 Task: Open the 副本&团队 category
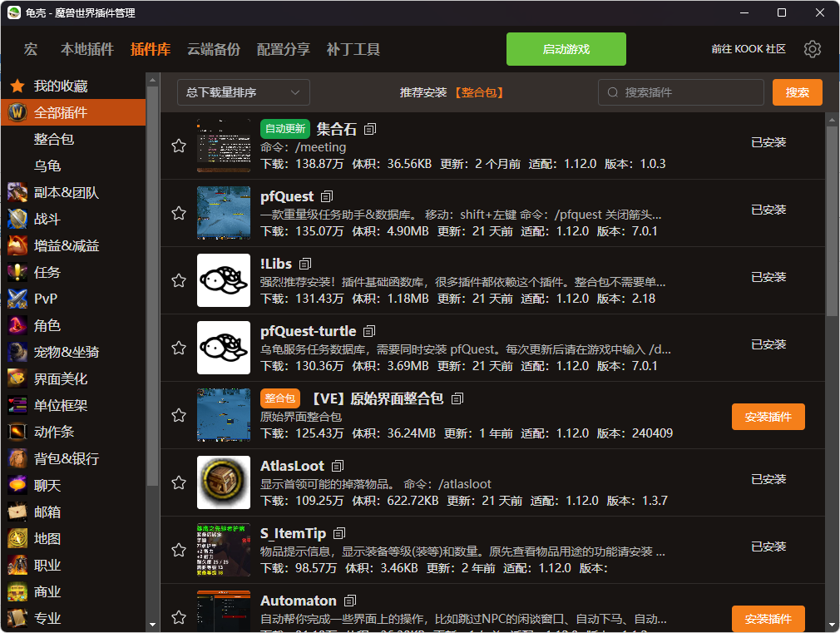click(73, 192)
